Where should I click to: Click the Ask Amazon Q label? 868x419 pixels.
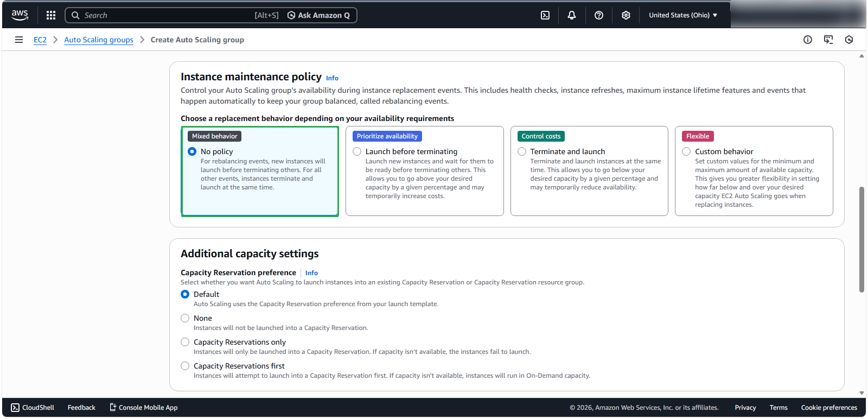tap(324, 15)
